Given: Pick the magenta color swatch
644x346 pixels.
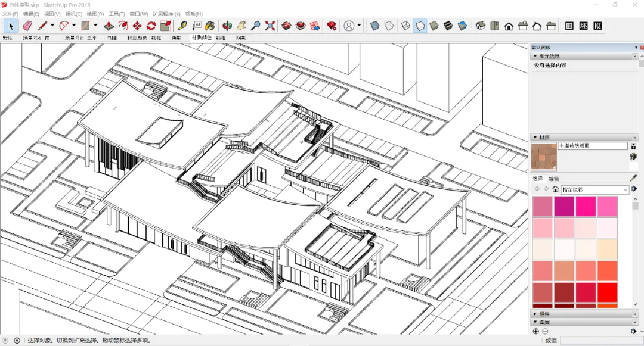Looking at the screenshot, I should [564, 206].
